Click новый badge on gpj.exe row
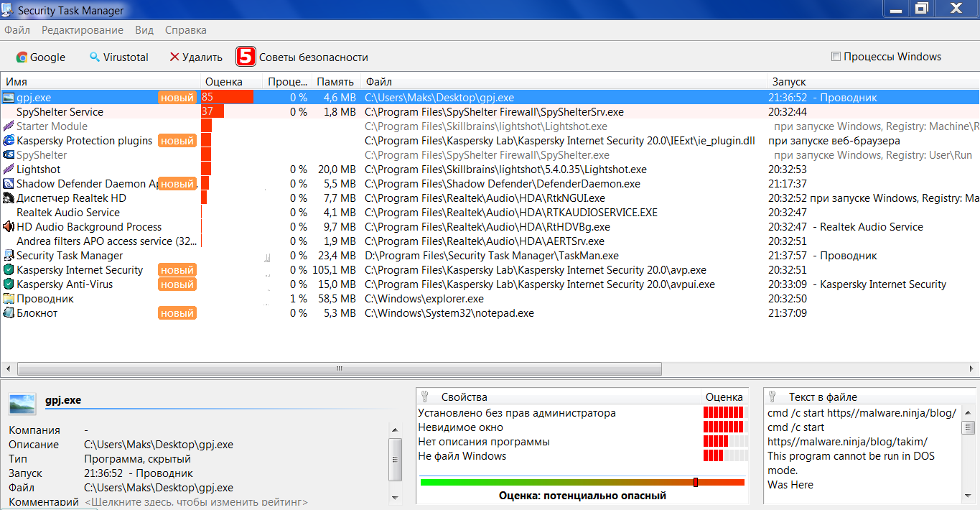The width and height of the screenshot is (980, 510). pos(177,98)
